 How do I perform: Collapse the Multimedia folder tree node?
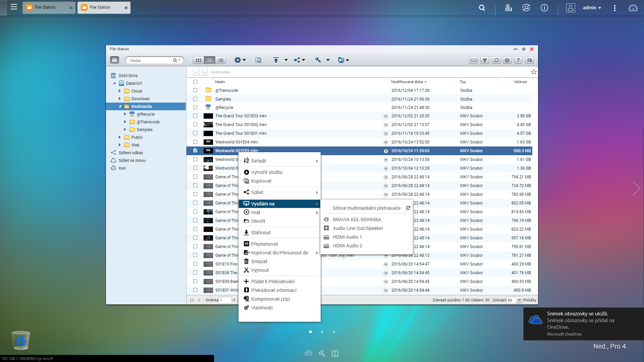click(x=120, y=107)
